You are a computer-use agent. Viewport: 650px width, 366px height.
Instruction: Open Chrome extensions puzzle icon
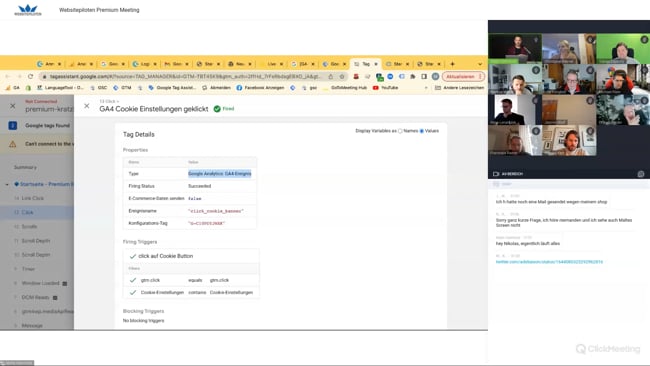tap(413, 76)
